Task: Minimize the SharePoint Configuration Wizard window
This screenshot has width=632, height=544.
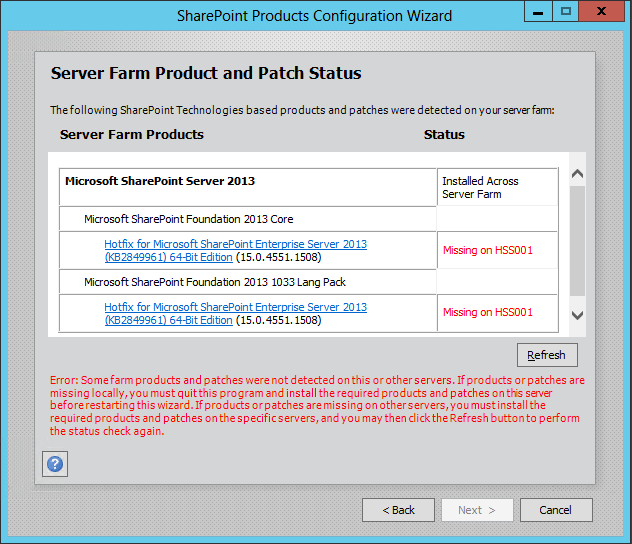Action: pos(538,12)
